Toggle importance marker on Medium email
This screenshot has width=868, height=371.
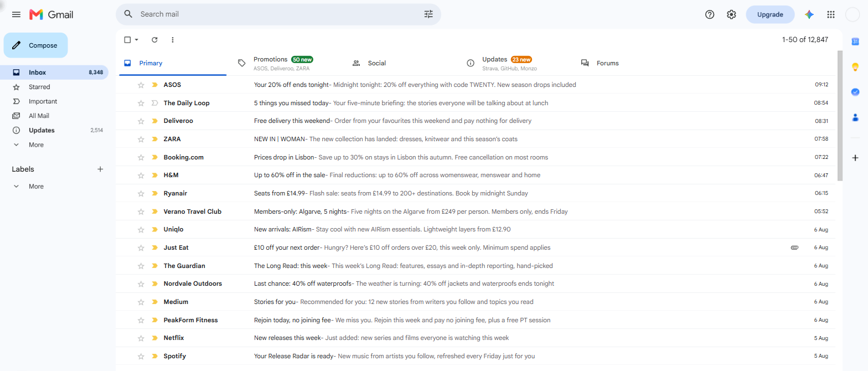pyautogui.click(x=154, y=302)
